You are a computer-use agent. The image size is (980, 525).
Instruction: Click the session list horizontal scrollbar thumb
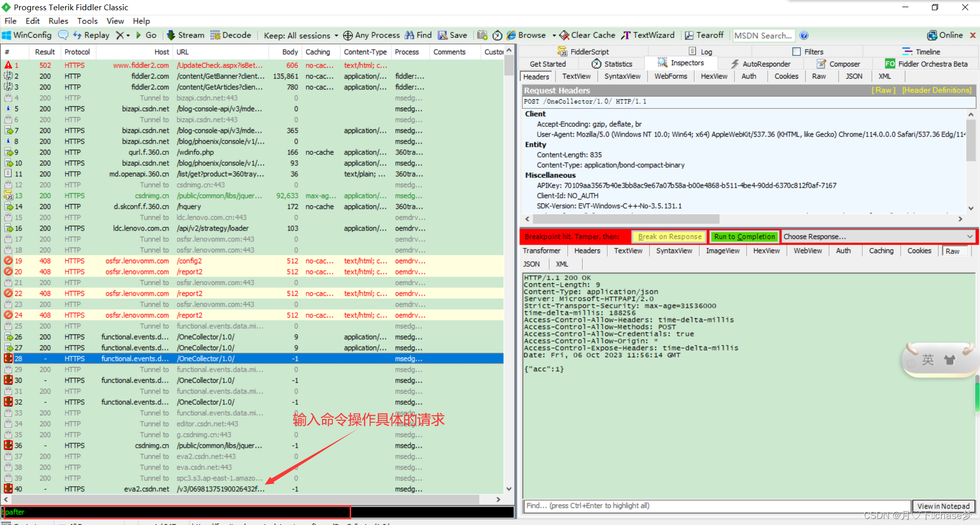(x=244, y=499)
